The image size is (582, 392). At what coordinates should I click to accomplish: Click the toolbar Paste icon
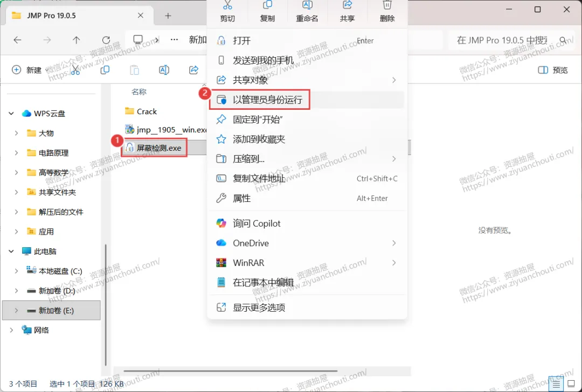(x=134, y=69)
